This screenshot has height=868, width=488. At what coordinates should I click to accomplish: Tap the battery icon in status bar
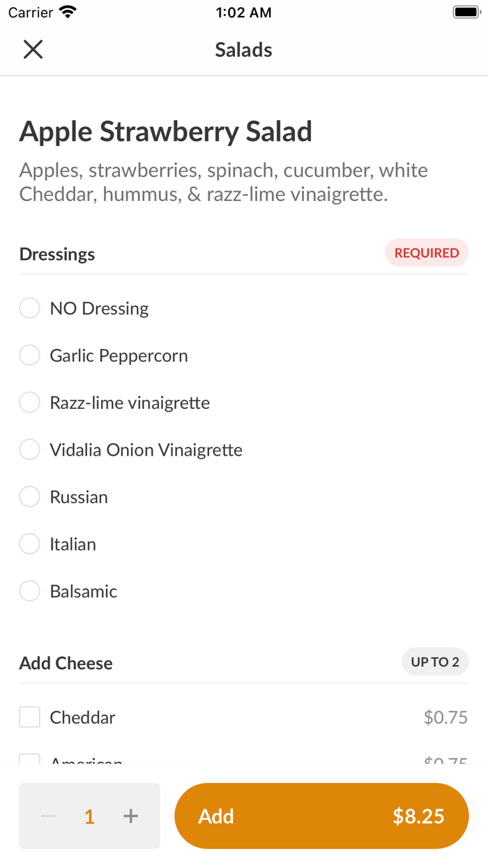click(x=465, y=12)
